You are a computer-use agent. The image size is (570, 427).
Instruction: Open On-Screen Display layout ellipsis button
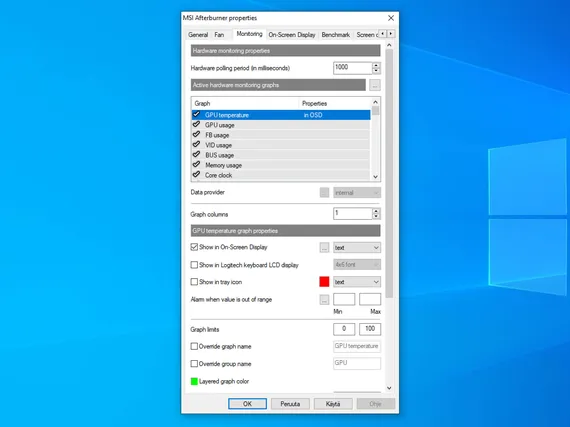324,247
